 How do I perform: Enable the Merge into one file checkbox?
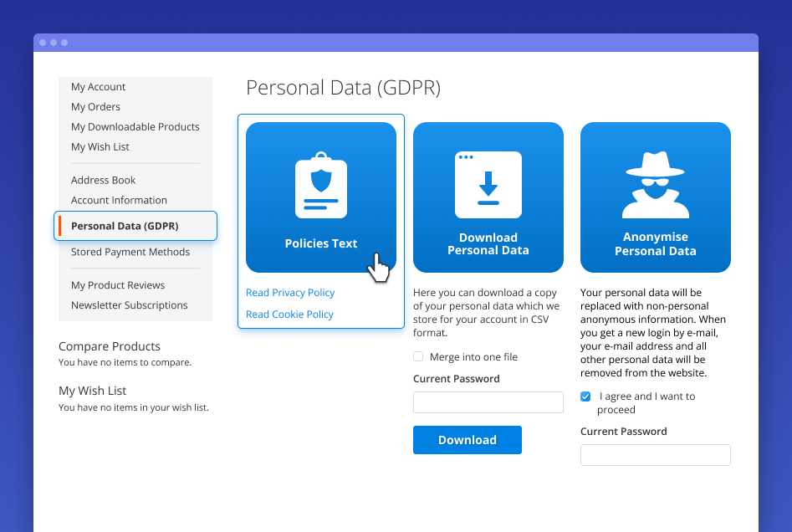coord(418,357)
